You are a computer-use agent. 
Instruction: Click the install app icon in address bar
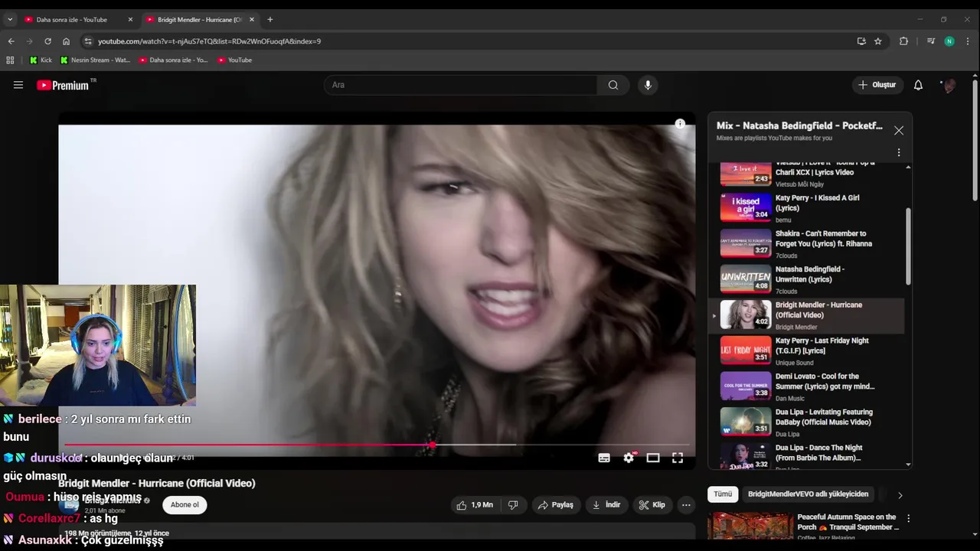tap(861, 41)
